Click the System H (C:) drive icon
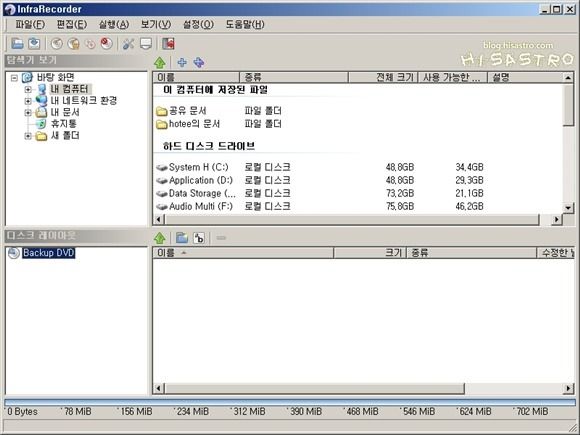580x435 pixels. [162, 168]
